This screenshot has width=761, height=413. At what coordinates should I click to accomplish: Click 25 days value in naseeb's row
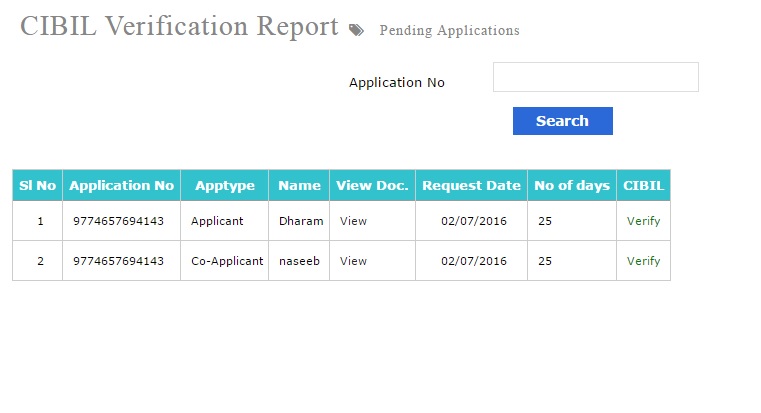(545, 261)
